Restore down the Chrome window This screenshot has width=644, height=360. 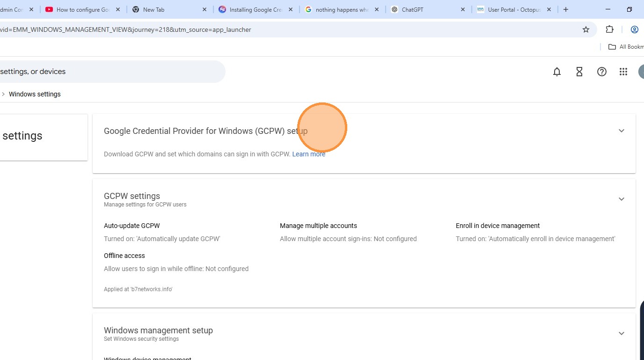coord(629,9)
